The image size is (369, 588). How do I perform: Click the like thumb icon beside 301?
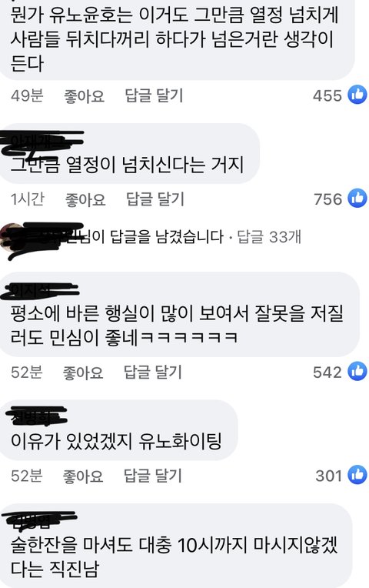coord(357,475)
